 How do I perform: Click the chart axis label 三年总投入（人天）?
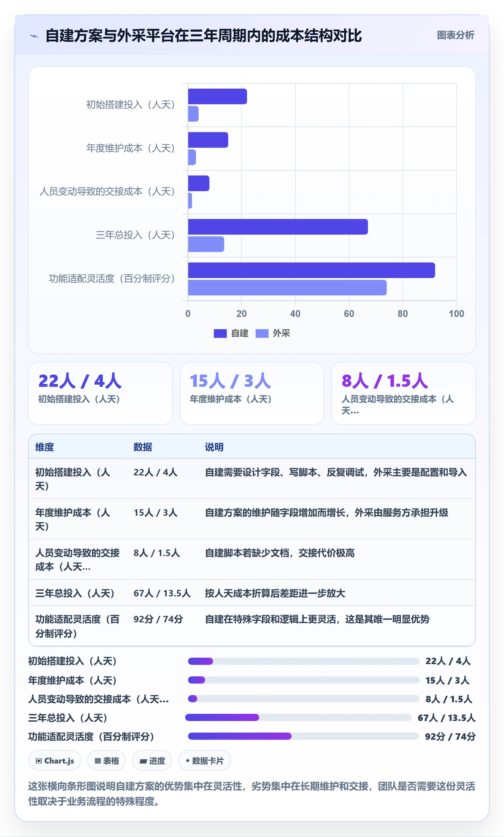[135, 235]
